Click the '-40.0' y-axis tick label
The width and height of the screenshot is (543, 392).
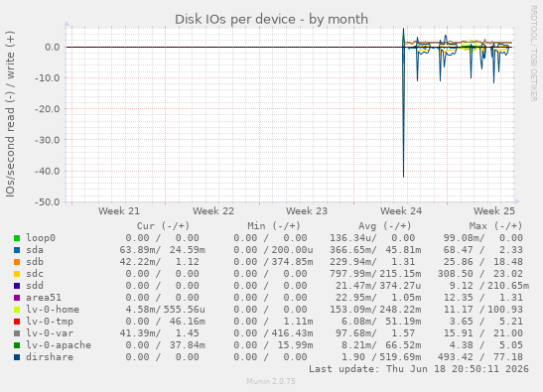click(47, 171)
